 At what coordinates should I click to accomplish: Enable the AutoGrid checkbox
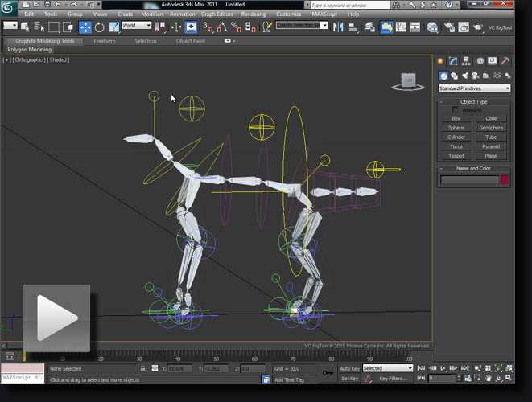456,109
